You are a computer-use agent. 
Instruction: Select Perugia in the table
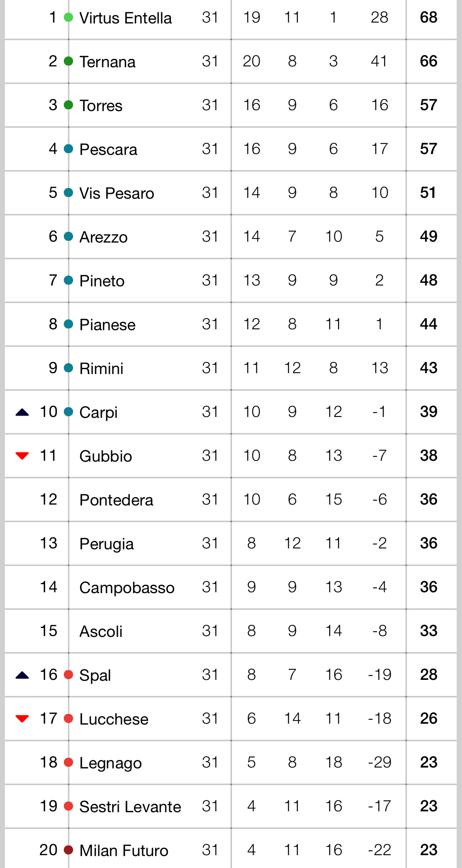point(107,544)
